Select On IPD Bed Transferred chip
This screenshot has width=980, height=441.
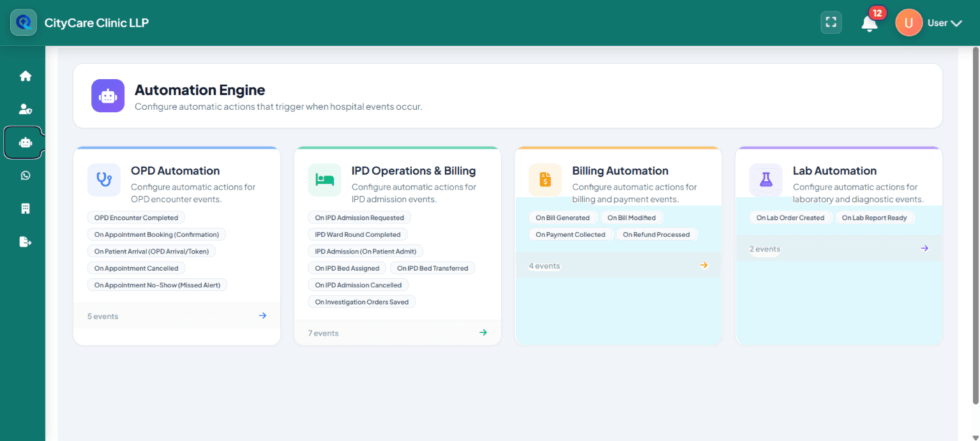coord(432,268)
